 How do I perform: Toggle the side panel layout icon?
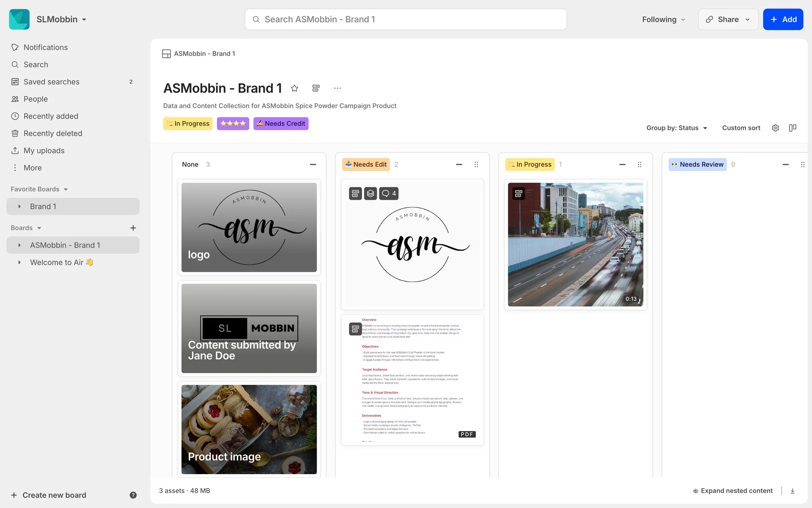793,128
